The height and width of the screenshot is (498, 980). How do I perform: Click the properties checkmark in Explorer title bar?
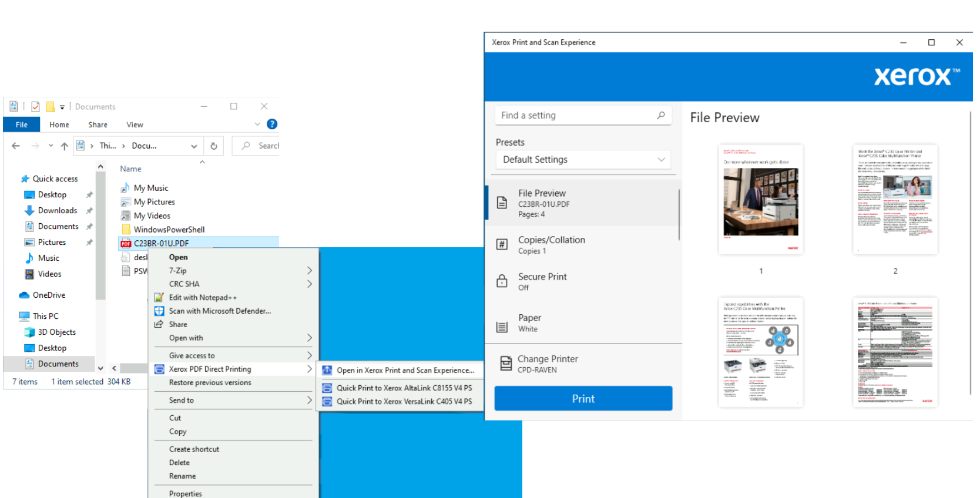pos(35,106)
